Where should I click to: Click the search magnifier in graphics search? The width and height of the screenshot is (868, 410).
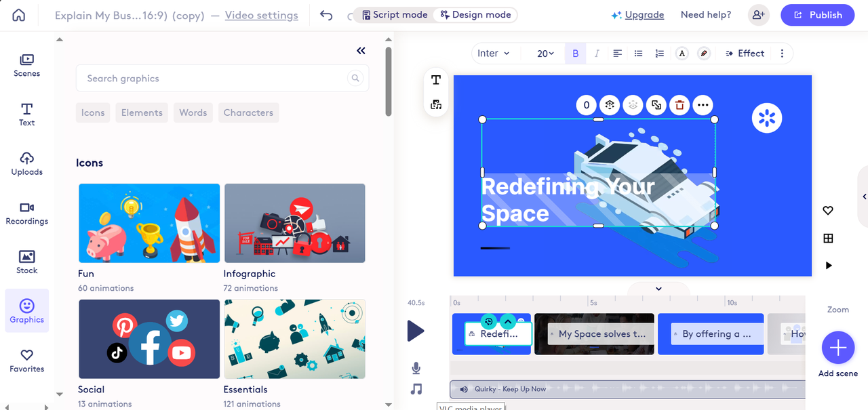(355, 78)
